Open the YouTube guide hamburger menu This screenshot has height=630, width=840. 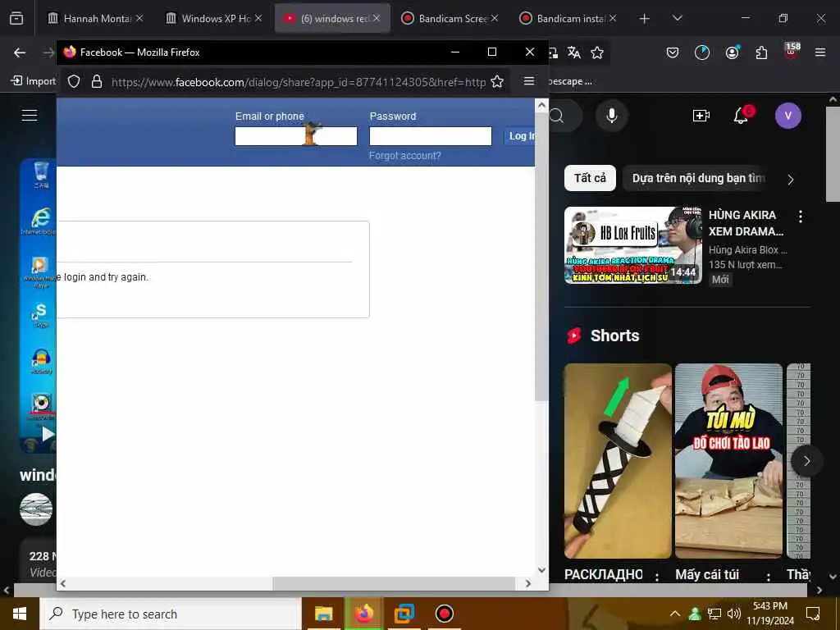pos(30,115)
